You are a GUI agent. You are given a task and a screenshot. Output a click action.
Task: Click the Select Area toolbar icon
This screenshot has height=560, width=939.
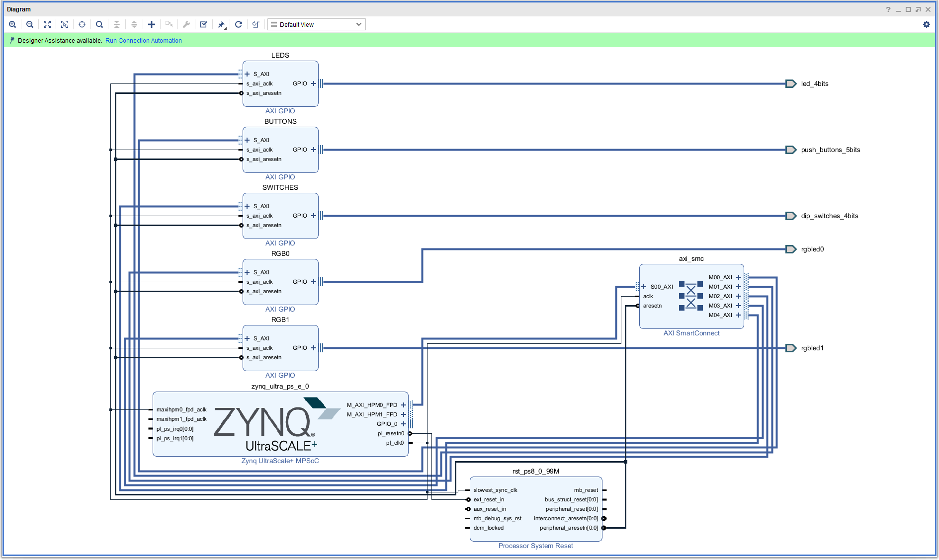tap(65, 24)
